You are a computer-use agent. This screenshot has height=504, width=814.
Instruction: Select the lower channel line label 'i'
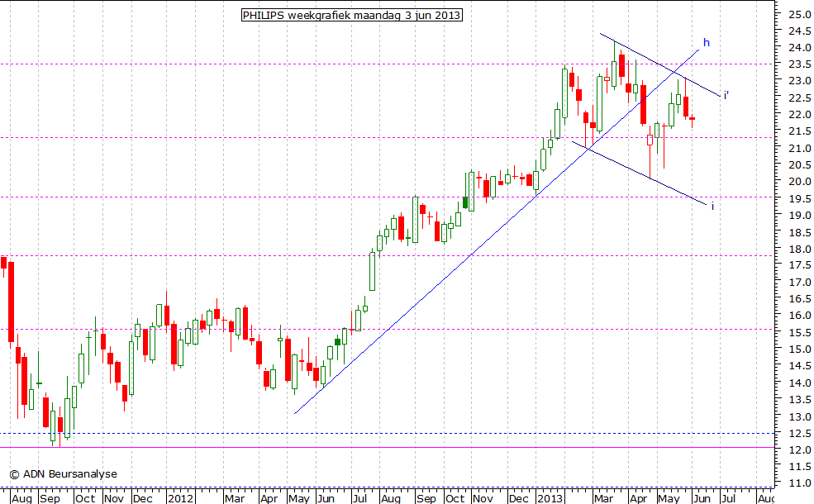click(x=713, y=207)
